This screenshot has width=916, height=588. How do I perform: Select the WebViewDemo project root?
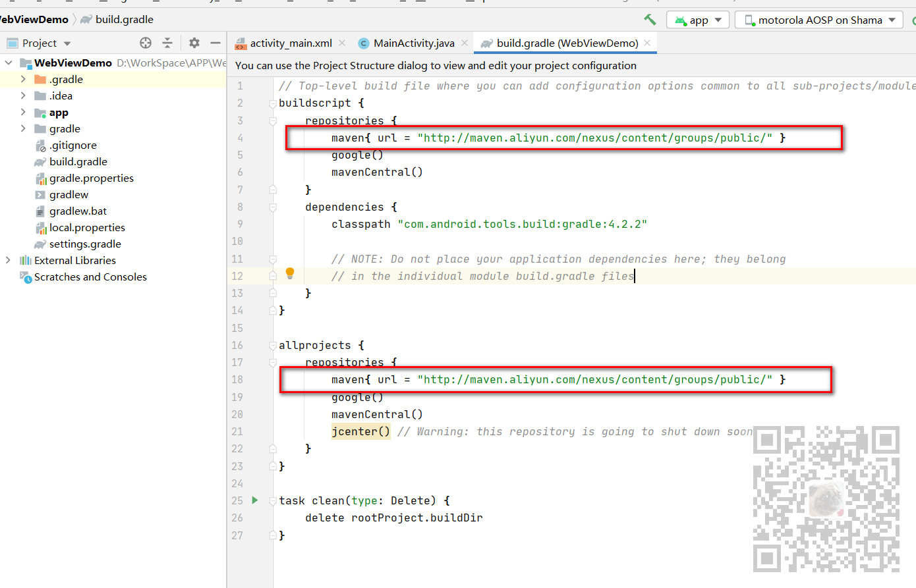73,63
